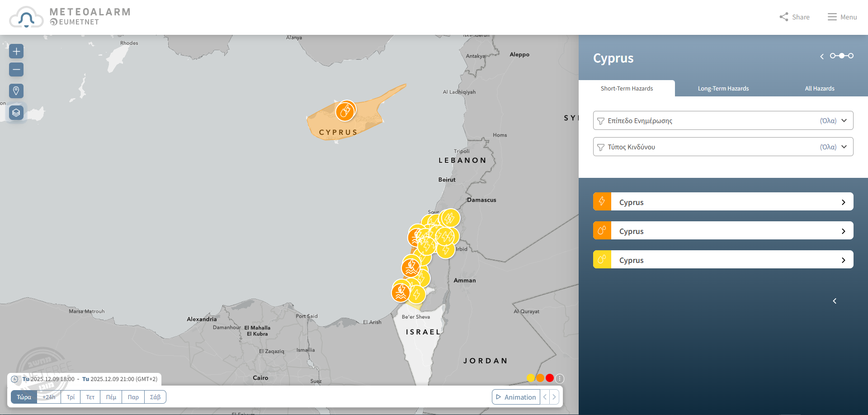This screenshot has height=415, width=868.
Task: Open the map layers button
Action: pos(16,113)
